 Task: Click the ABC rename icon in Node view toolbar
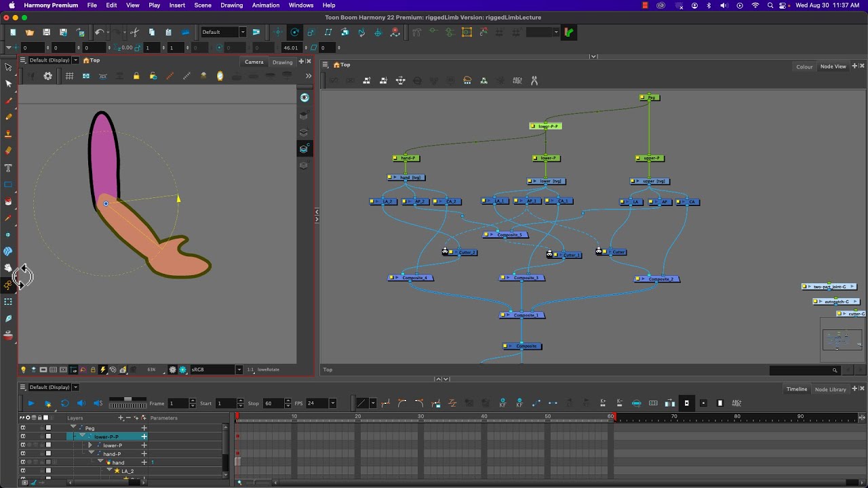click(517, 80)
